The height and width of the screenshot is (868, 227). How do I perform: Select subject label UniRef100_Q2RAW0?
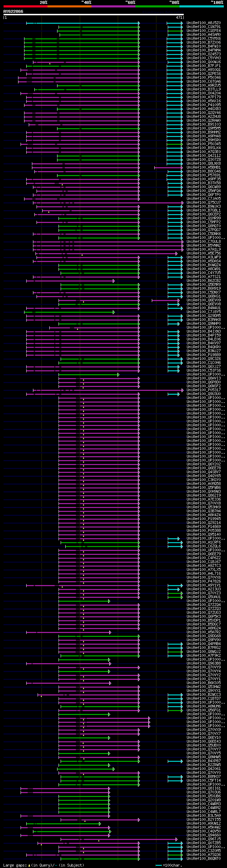tap(204, 121)
